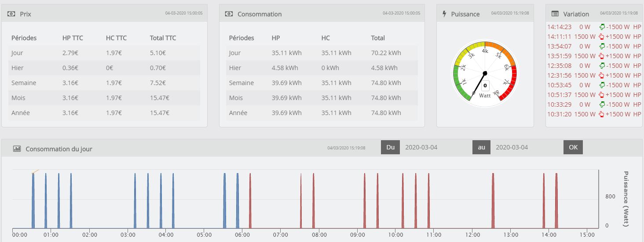The height and width of the screenshot is (242, 644).
Task: Click the bar chart icon beside Consommation du jour
Action: (x=17, y=149)
